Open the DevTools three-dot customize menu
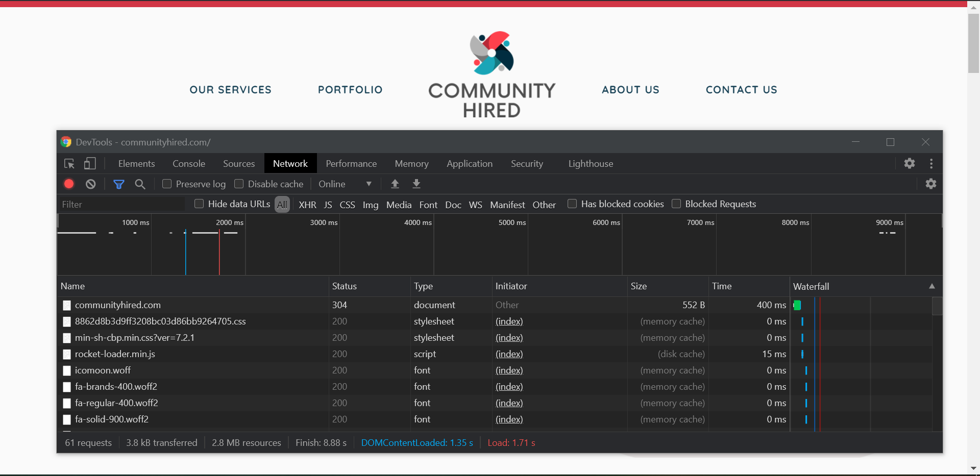Image resolution: width=980 pixels, height=476 pixels. [x=932, y=164]
